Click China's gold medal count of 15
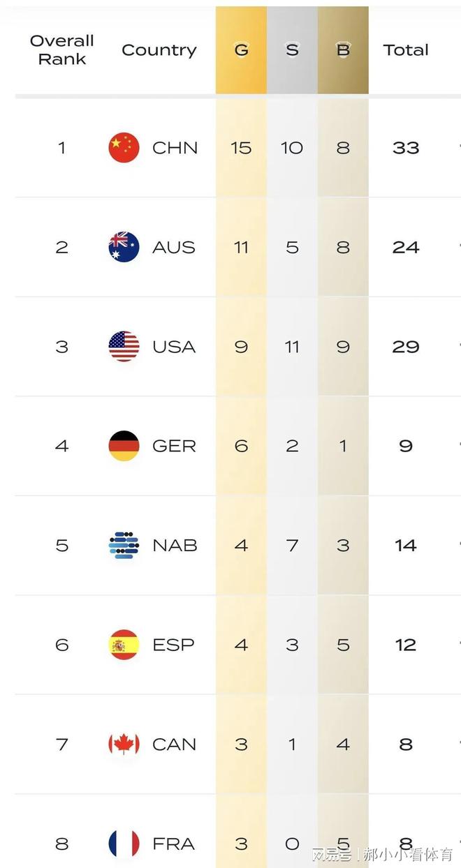 tap(241, 148)
